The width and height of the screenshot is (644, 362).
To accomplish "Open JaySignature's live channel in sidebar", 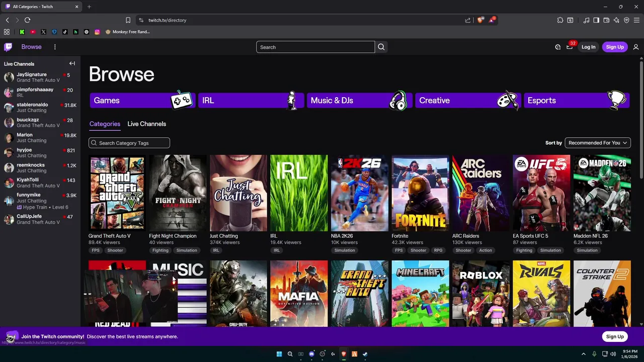I will (40, 77).
